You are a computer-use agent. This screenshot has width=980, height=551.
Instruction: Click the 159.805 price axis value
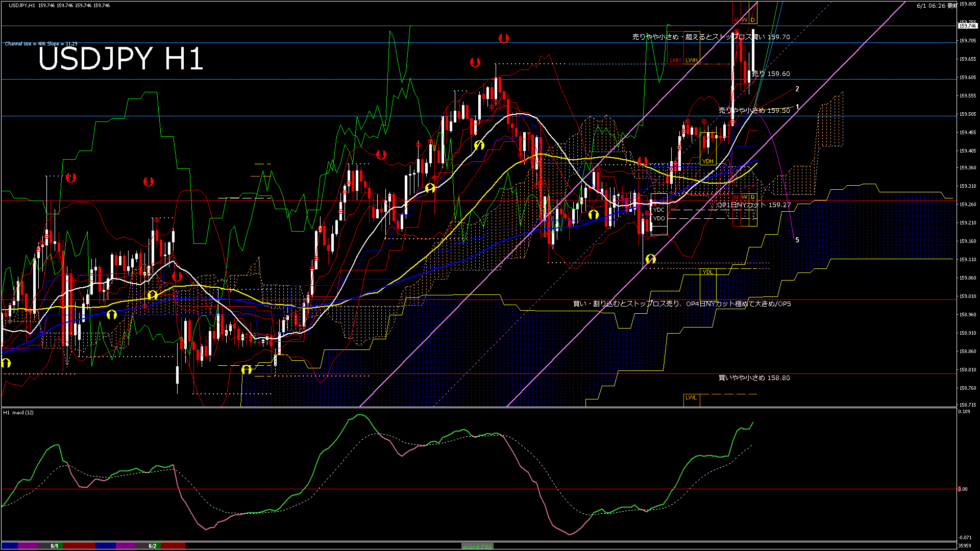pos(968,4)
